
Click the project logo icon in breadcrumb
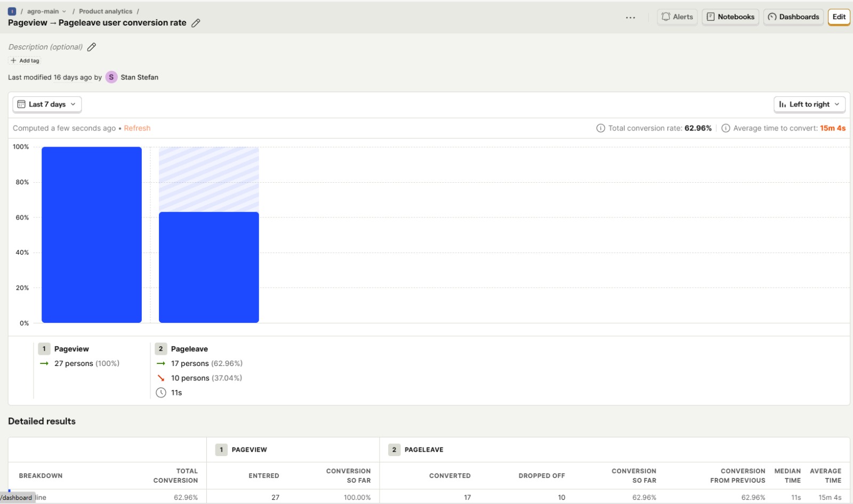(12, 11)
